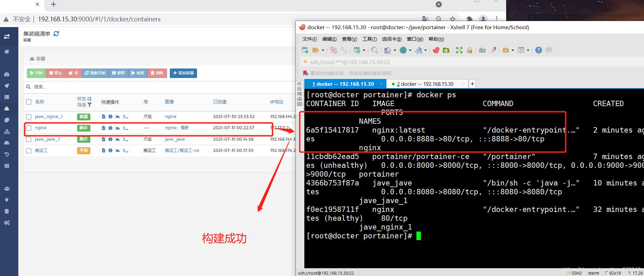Expand the font dropdown arrow in Xshell toolbar
Image resolution: width=644 pixels, height=276 pixels.
tap(425, 51)
